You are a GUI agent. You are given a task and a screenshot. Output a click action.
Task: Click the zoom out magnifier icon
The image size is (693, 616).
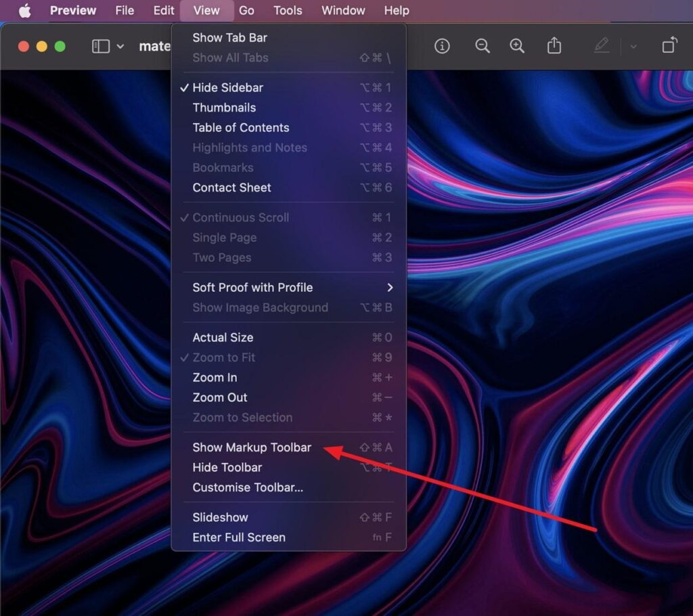482,46
